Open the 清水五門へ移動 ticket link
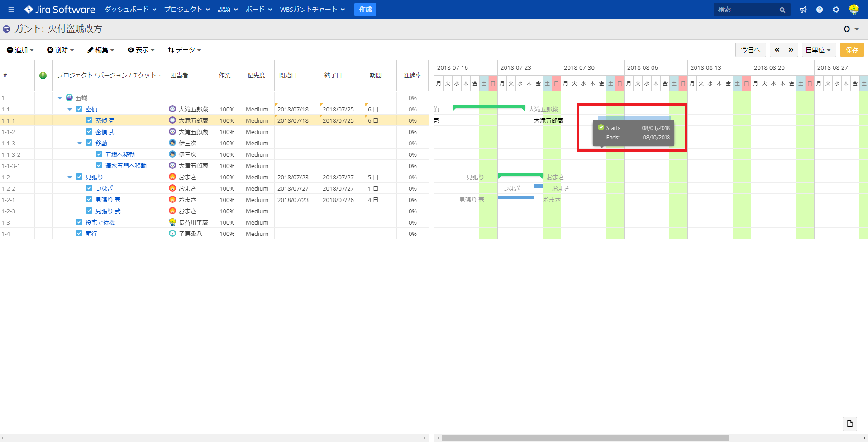 [126, 166]
